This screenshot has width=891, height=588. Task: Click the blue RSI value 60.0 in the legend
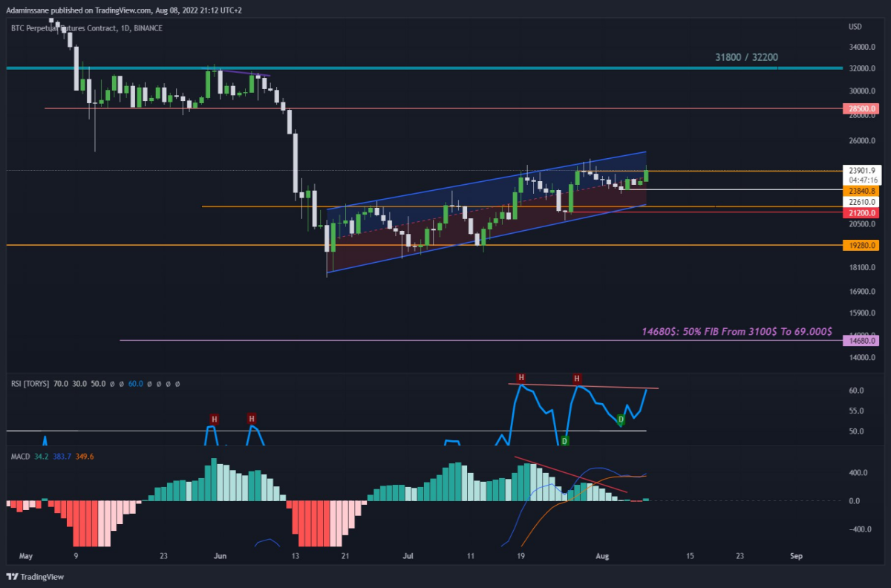135,385
